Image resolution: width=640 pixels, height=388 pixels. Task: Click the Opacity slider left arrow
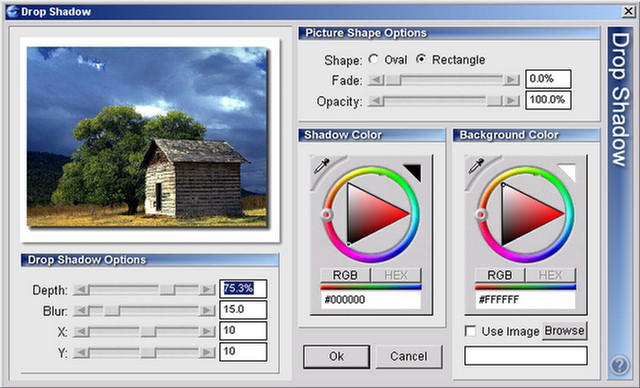coord(376,100)
